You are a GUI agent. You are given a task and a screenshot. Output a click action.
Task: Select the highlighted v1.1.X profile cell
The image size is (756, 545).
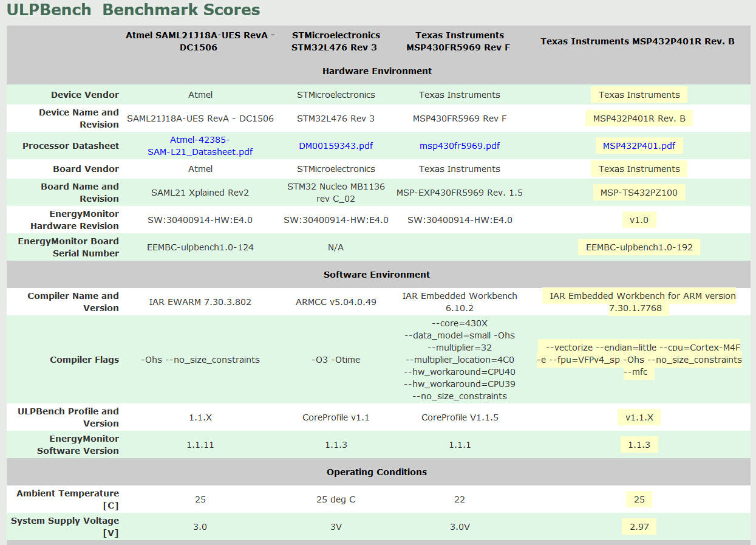(x=639, y=417)
